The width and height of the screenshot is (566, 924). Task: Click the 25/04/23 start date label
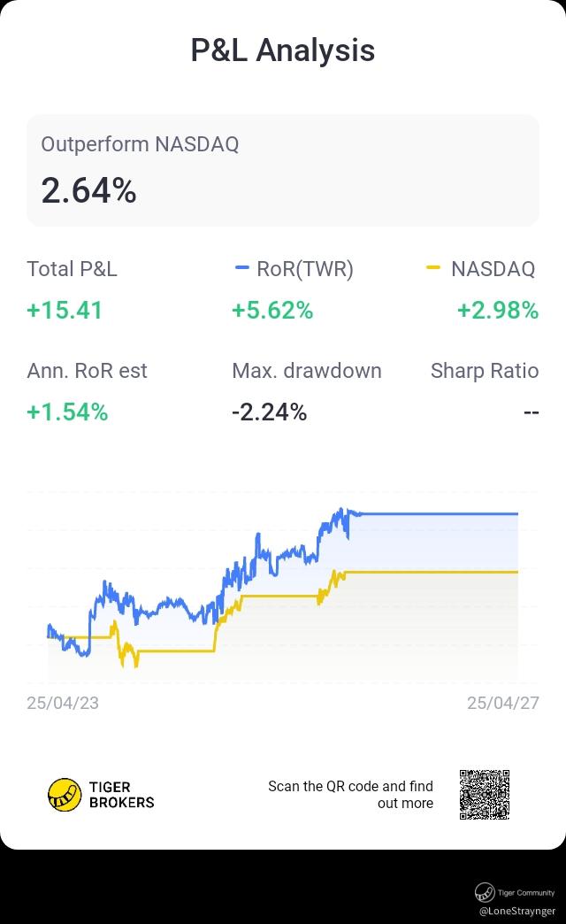point(63,703)
